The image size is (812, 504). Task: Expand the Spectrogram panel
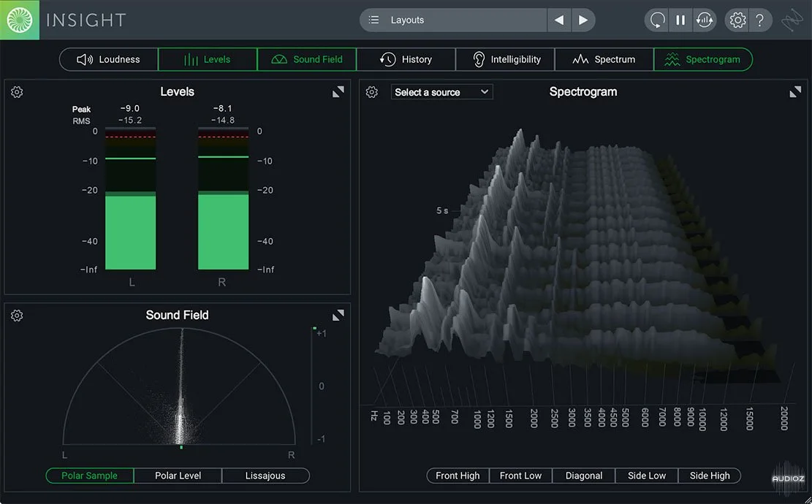(795, 91)
